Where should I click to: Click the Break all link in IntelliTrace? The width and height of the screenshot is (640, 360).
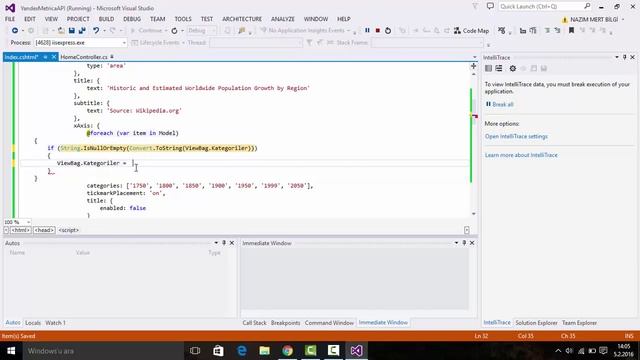click(x=502, y=104)
